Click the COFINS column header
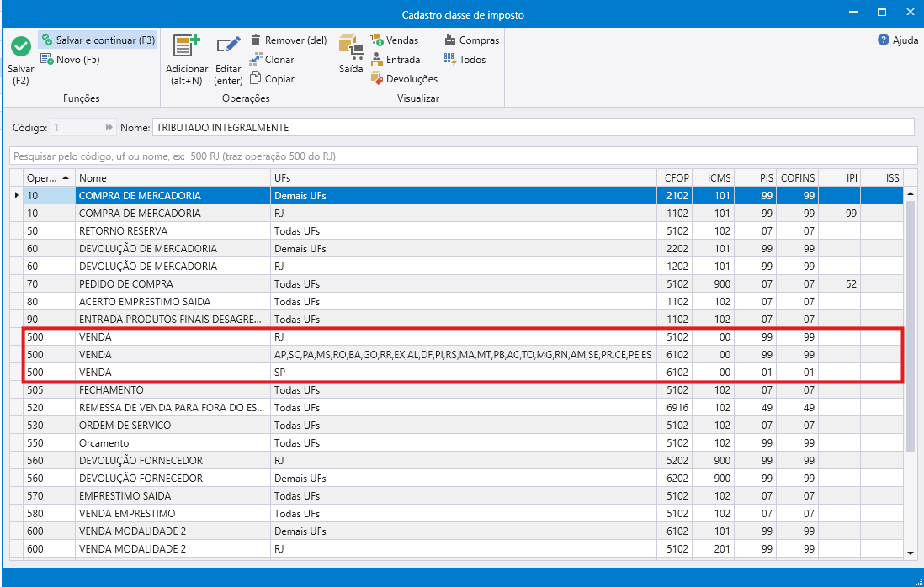The height and width of the screenshot is (587, 924). pos(797,177)
